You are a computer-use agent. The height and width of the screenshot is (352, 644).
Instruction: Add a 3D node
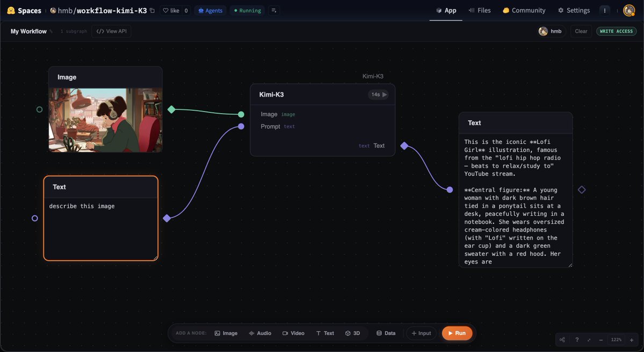tap(352, 333)
